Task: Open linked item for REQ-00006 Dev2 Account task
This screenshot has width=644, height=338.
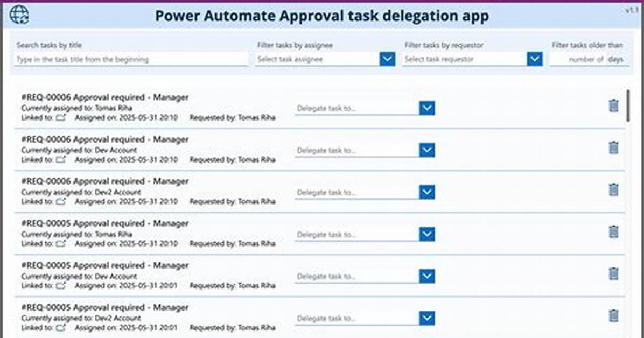Action: (x=61, y=201)
